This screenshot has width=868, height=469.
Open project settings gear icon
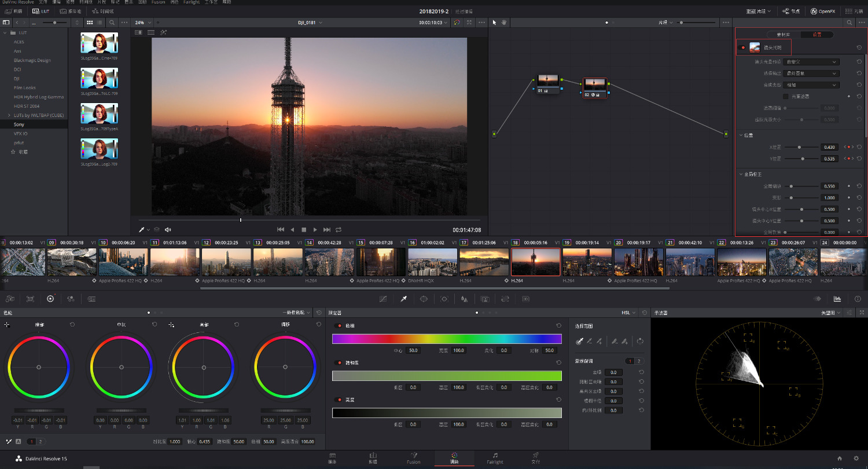856,458
